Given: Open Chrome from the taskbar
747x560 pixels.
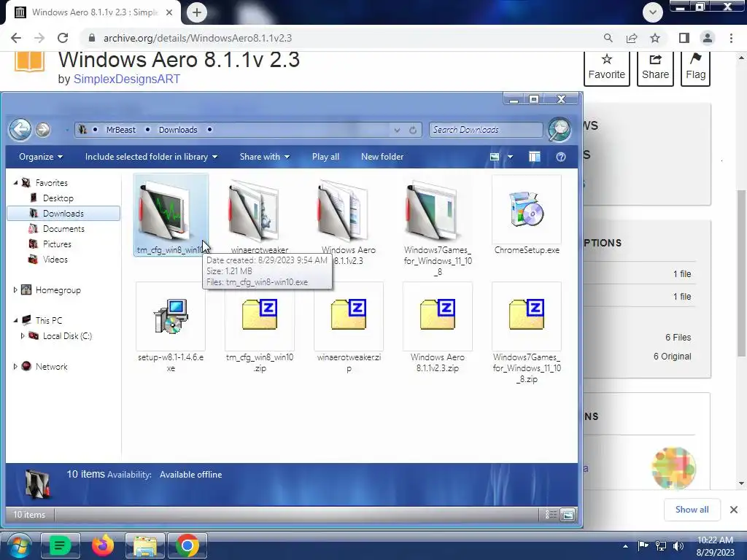Looking at the screenshot, I should [187, 545].
